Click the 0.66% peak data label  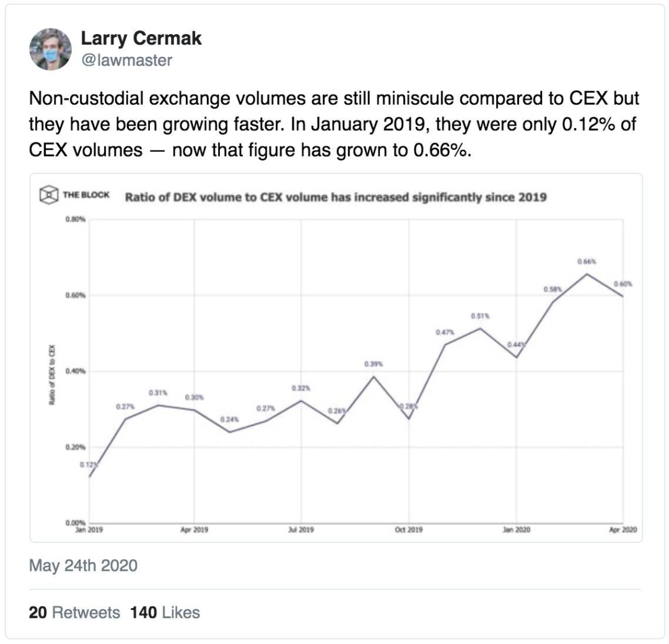(587, 262)
